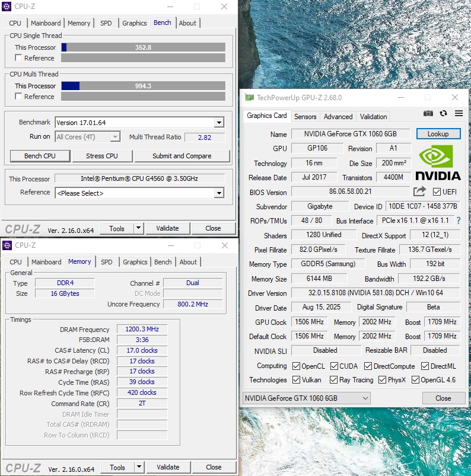Image resolution: width=471 pixels, height=476 pixels.
Task: Expand Tools arrow in Bench window
Action: tap(139, 228)
